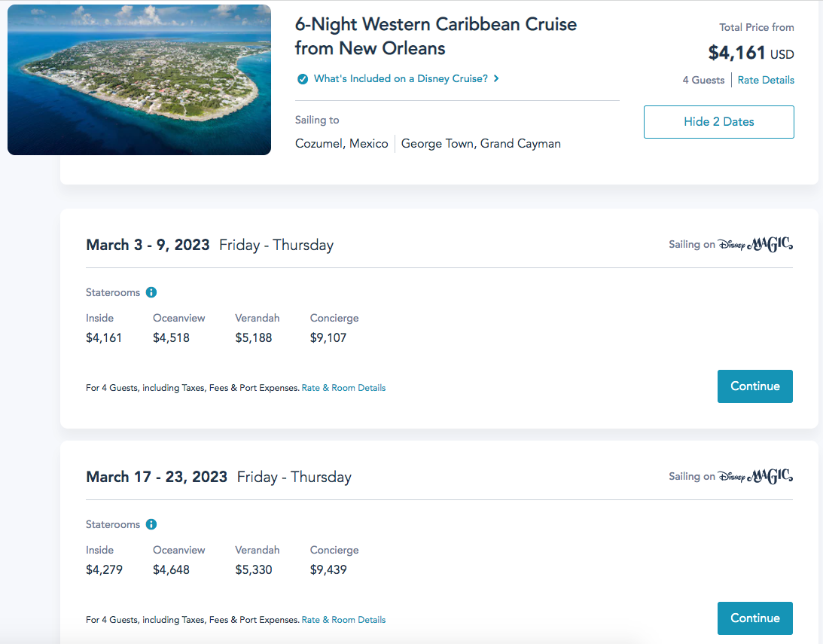Click the Staterooms info icon for March 3 sailing
823x644 pixels.
pyautogui.click(x=151, y=292)
